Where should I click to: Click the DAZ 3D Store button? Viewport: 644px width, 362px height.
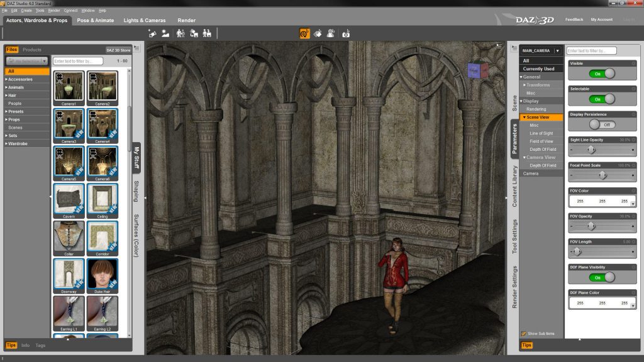pyautogui.click(x=118, y=50)
